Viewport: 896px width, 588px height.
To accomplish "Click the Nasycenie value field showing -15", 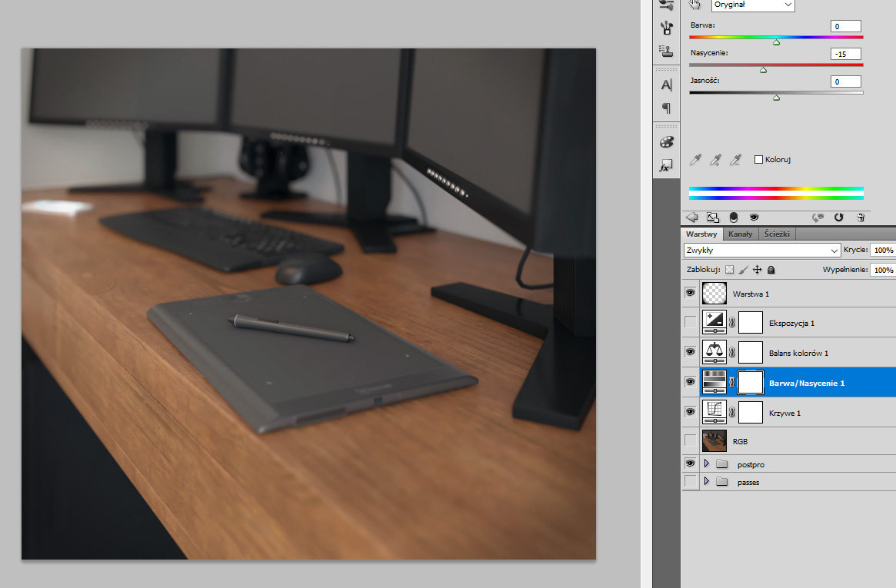I will pyautogui.click(x=846, y=54).
